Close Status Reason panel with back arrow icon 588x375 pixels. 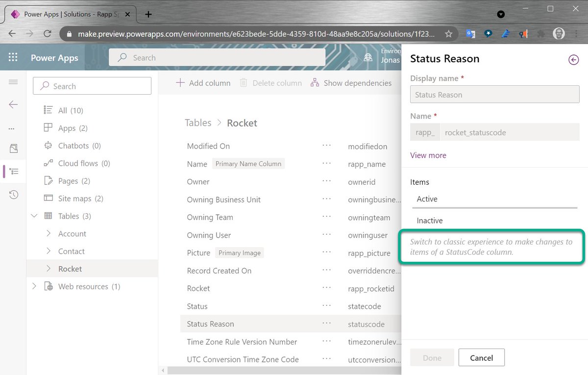click(573, 59)
